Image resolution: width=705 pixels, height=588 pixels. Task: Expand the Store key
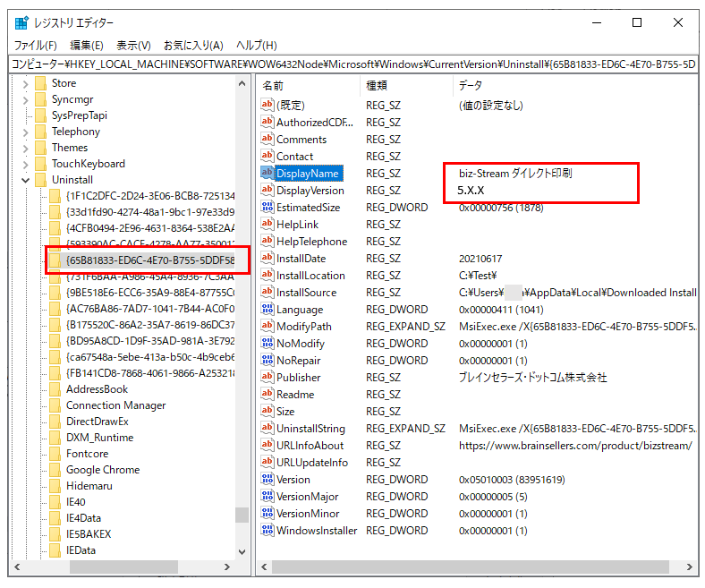click(x=25, y=83)
